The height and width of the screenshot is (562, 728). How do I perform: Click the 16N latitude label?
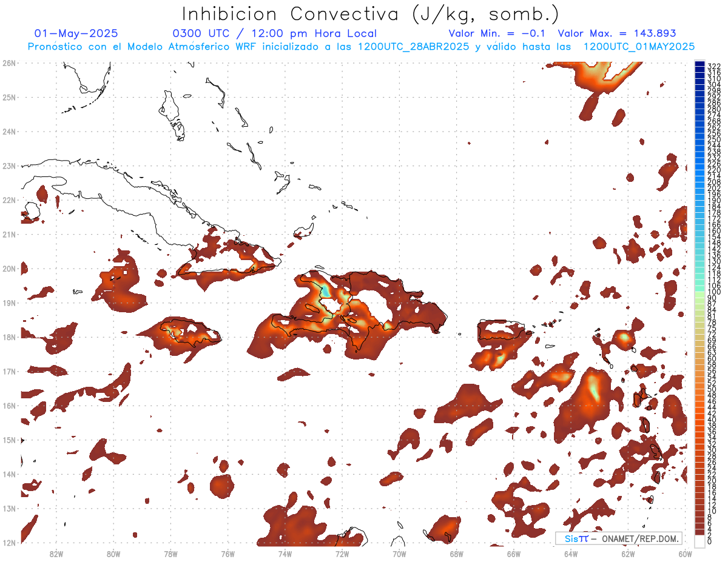[x=9, y=406]
